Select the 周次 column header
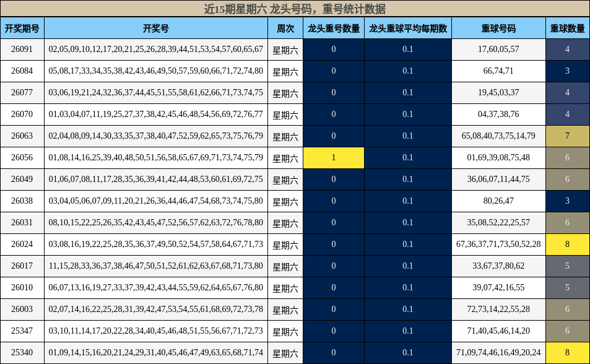The image size is (590, 364). pos(284,27)
